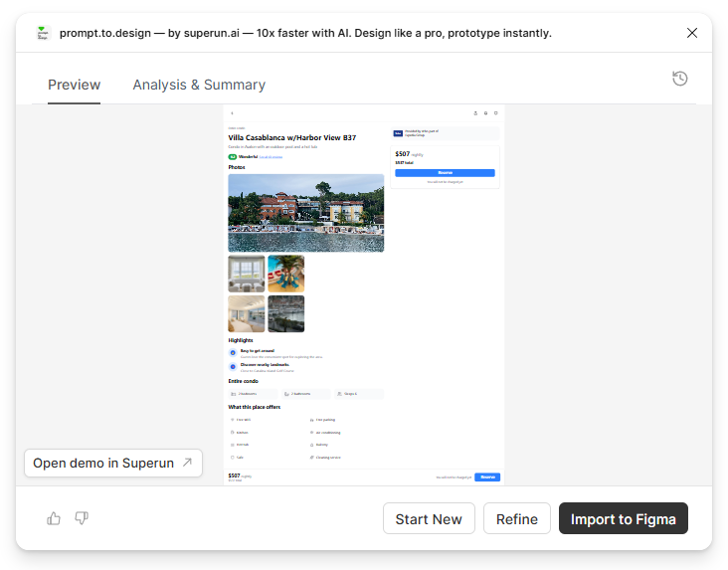This screenshot has height=570, width=728.
Task: Click the Cleaning service amenity entry
Action: tap(325, 458)
